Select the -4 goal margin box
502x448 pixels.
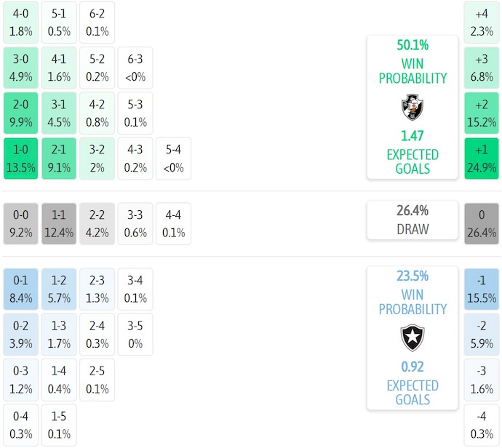click(x=482, y=425)
